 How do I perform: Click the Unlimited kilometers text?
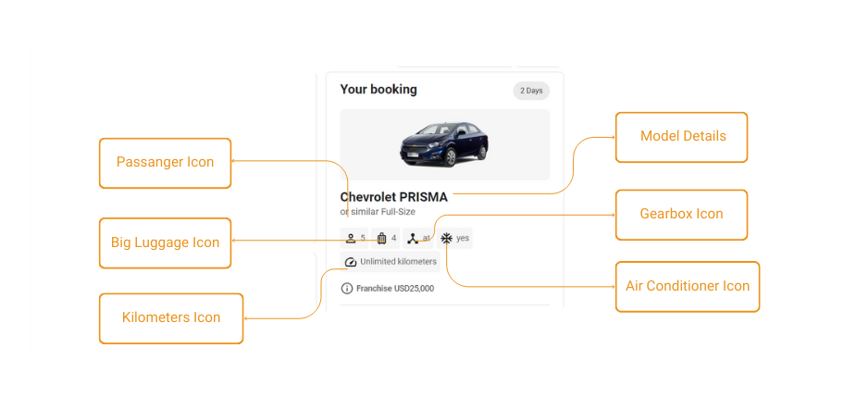[x=398, y=262]
